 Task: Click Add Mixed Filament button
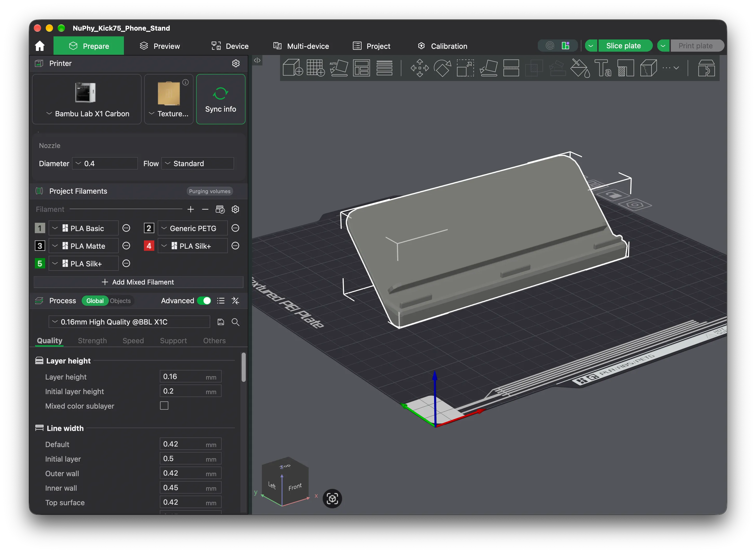click(138, 282)
